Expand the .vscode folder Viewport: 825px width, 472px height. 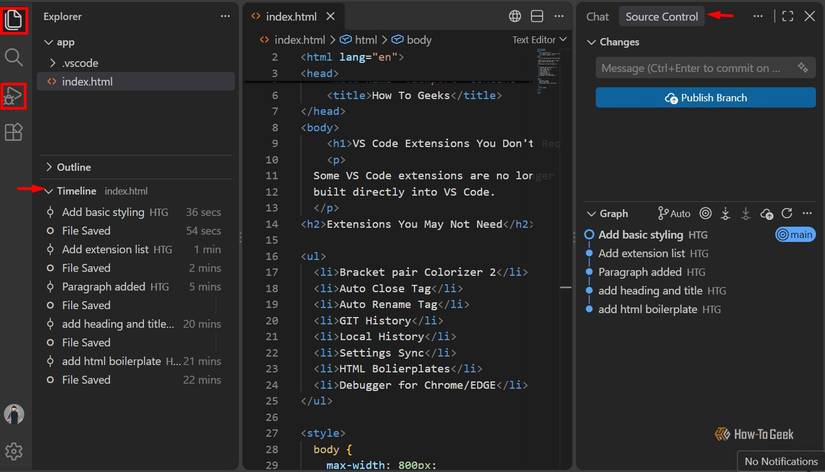coord(53,63)
